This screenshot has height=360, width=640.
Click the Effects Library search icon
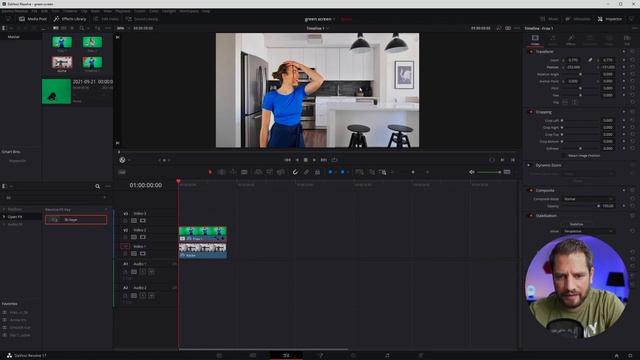point(98,186)
